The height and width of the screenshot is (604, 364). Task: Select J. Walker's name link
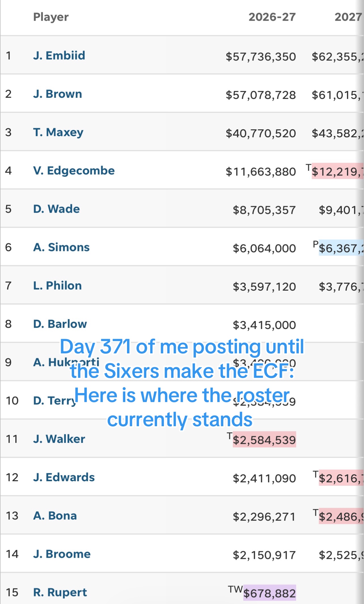(59, 439)
